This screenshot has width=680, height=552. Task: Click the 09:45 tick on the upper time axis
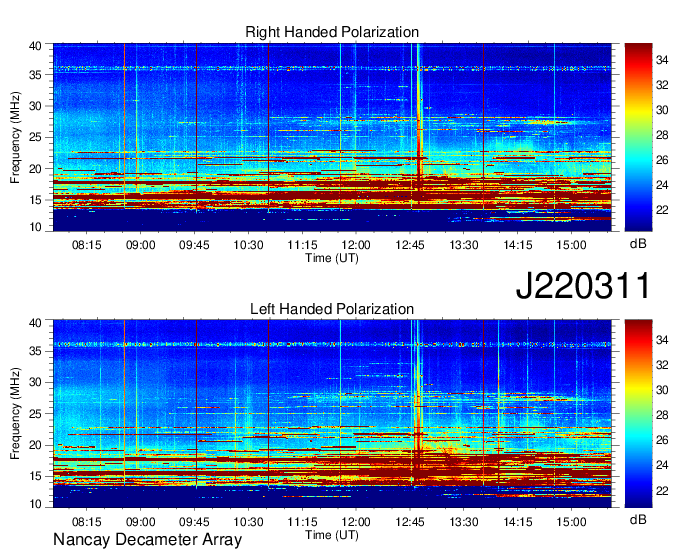194,245
